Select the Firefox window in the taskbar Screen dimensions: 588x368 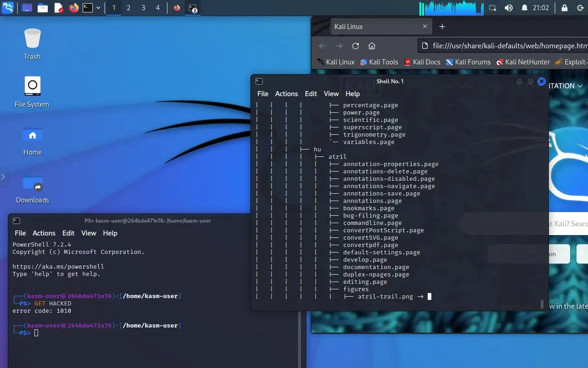tap(177, 8)
